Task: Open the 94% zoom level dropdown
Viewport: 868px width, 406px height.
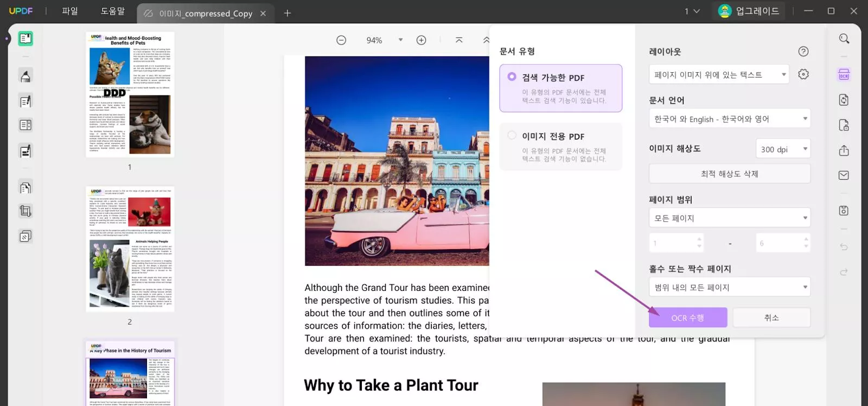Action: [x=400, y=40]
